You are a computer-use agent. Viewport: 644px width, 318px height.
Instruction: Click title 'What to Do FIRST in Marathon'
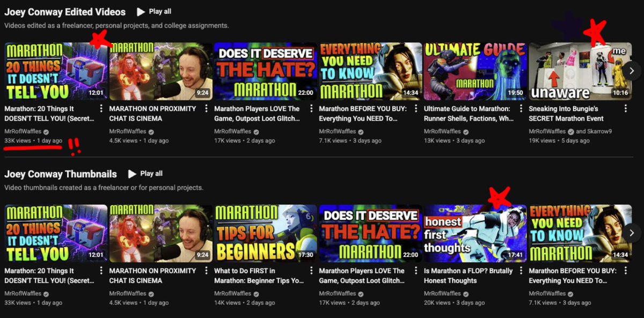coord(259,276)
